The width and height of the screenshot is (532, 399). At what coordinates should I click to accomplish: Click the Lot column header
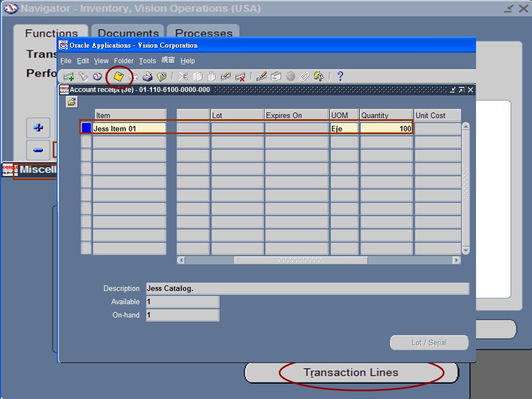[x=237, y=115]
